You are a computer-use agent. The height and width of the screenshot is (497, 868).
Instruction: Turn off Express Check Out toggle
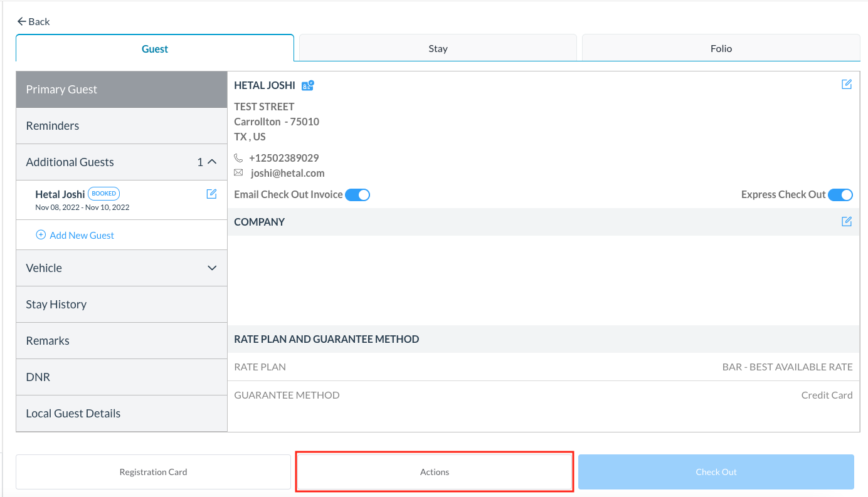point(840,195)
